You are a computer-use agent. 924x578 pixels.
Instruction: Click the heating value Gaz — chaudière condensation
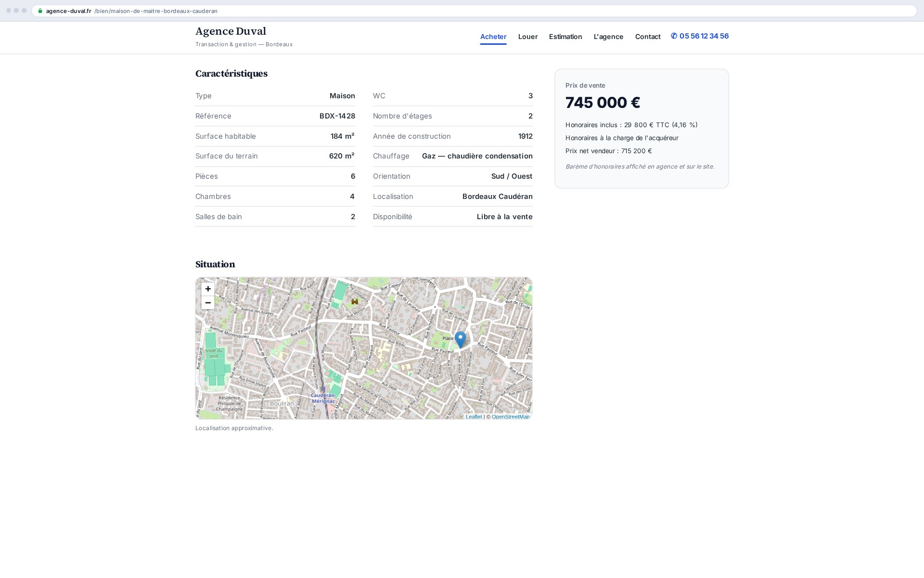[477, 156]
